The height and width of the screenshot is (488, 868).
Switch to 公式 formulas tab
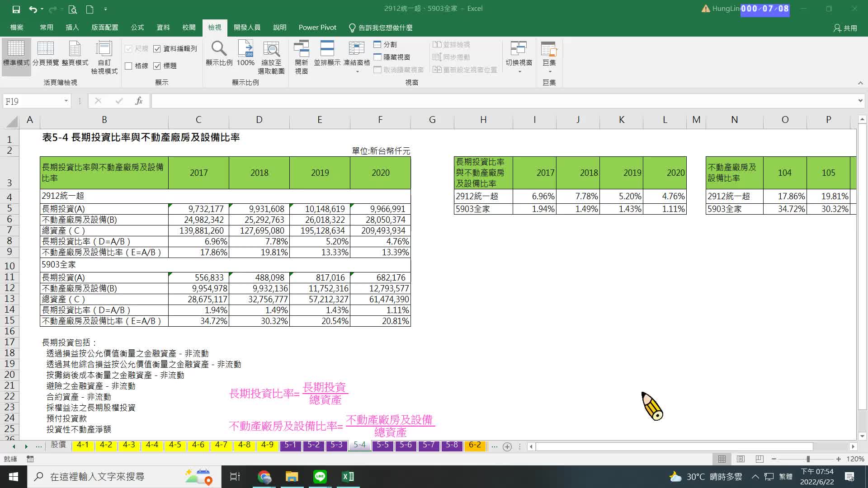(137, 28)
